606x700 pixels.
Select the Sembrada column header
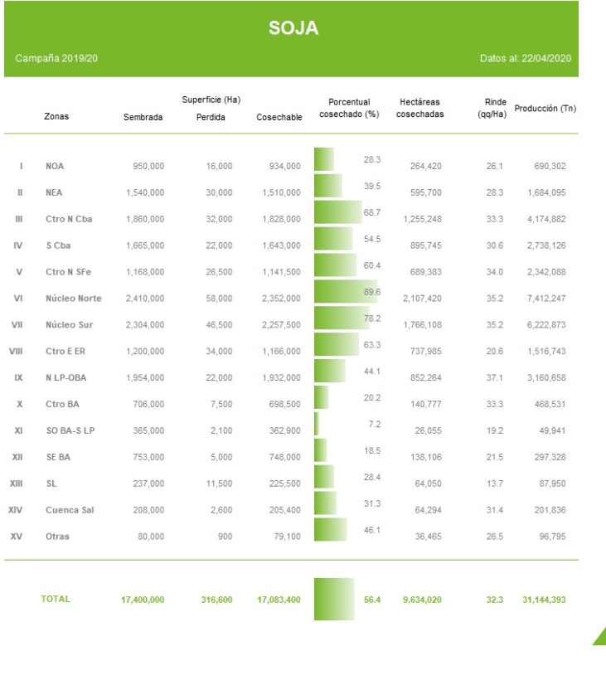(143, 118)
